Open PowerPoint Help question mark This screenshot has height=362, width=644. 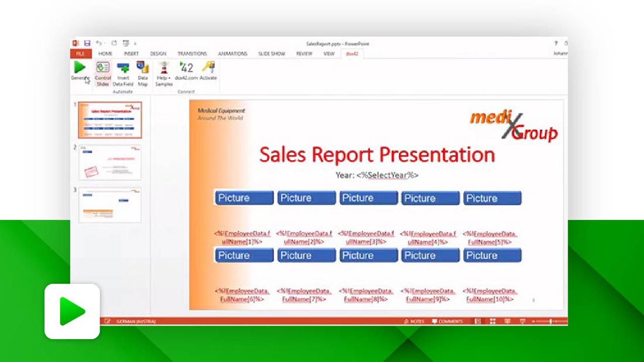tap(556, 43)
